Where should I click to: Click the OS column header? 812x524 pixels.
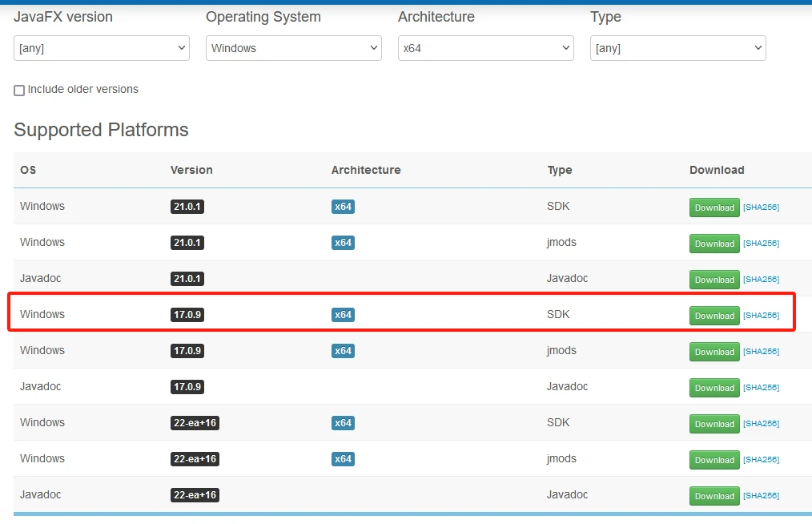(28, 170)
